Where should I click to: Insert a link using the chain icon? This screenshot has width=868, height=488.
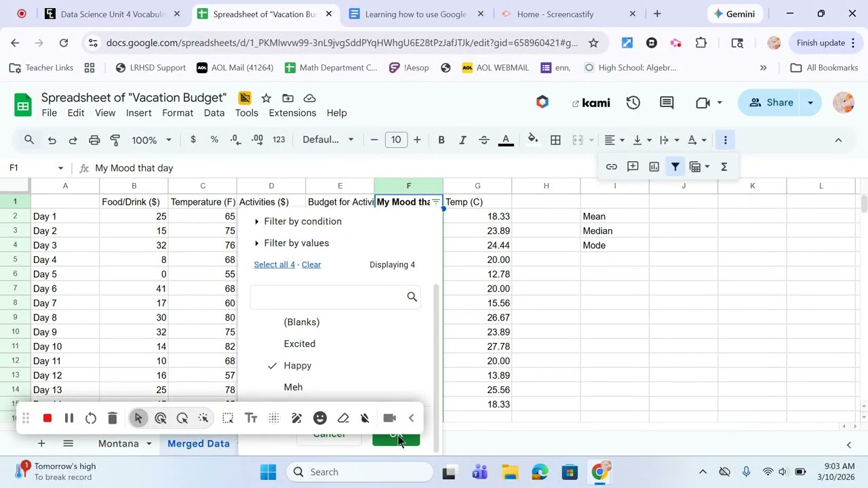pyautogui.click(x=612, y=167)
